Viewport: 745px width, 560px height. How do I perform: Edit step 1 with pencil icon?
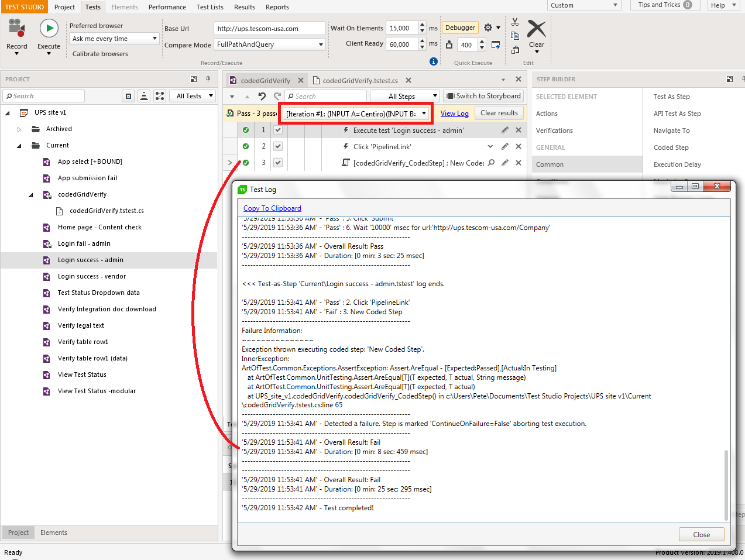[x=504, y=130]
